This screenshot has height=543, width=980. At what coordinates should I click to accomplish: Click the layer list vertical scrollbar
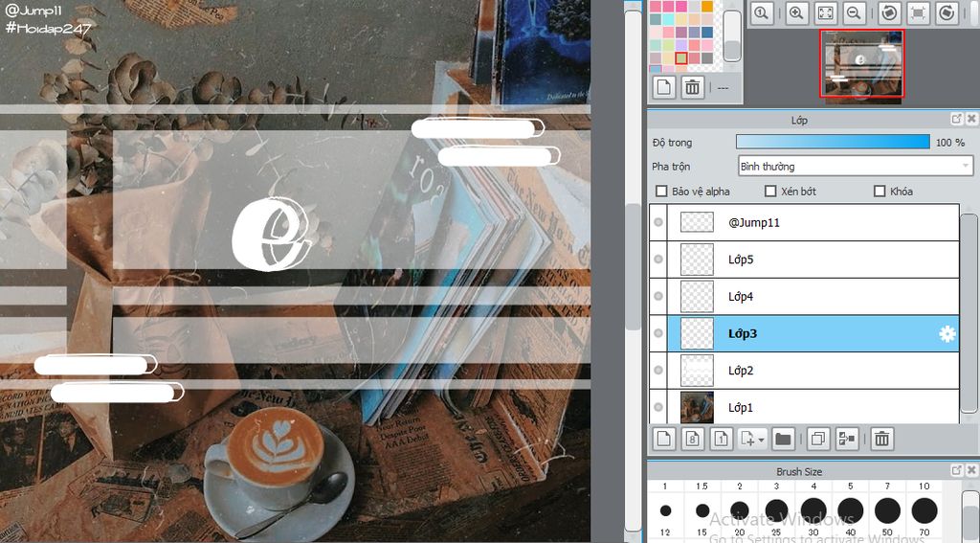coord(969,313)
